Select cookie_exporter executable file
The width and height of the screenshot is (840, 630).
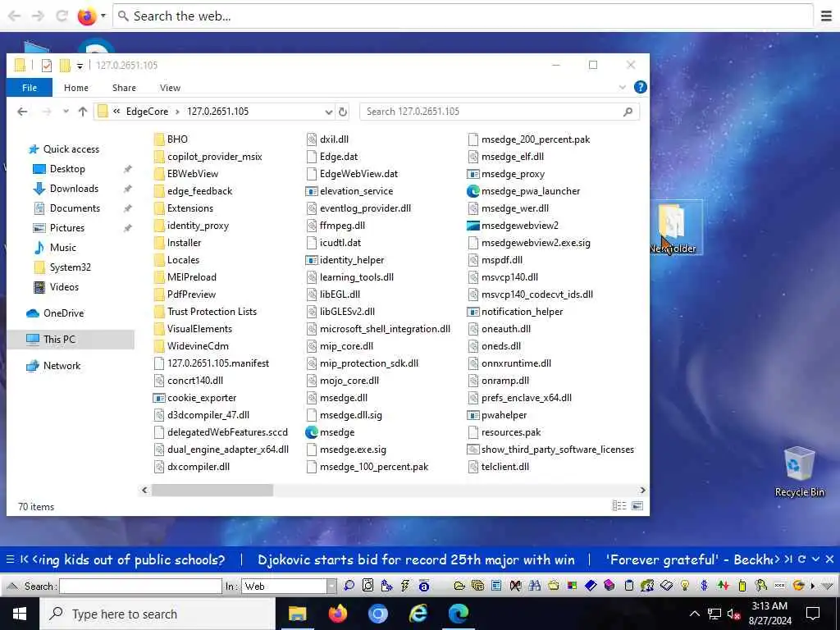click(194, 398)
